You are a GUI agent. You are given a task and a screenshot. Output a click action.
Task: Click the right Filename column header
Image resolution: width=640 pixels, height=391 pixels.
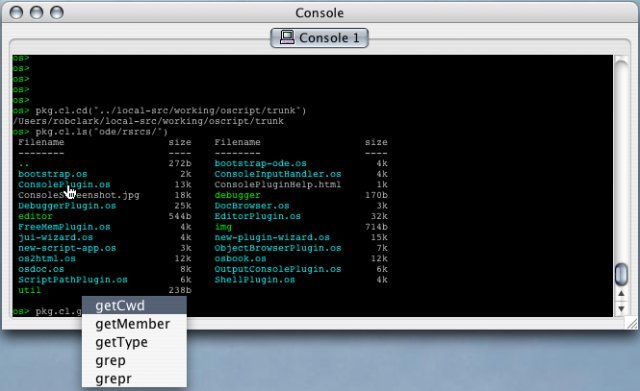[238, 142]
